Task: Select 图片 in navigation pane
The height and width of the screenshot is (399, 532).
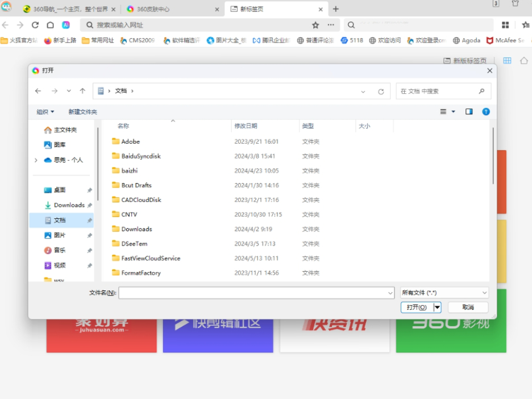Action: pos(55,235)
